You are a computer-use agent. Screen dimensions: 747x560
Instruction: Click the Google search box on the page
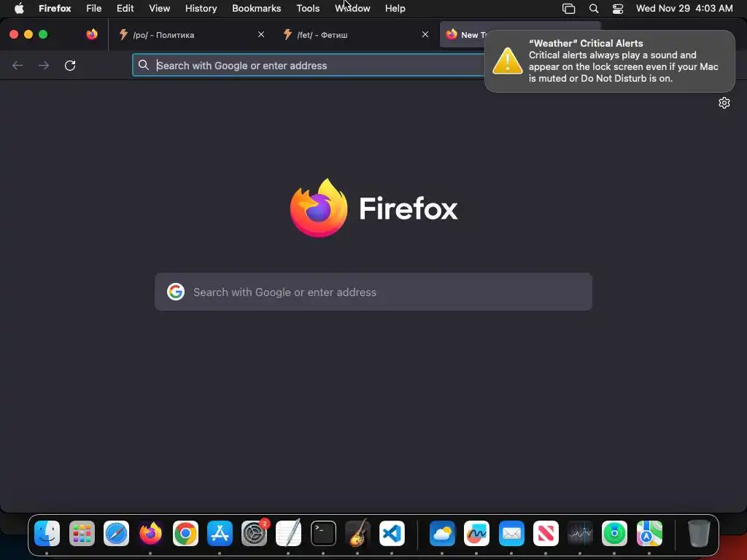[x=373, y=292]
